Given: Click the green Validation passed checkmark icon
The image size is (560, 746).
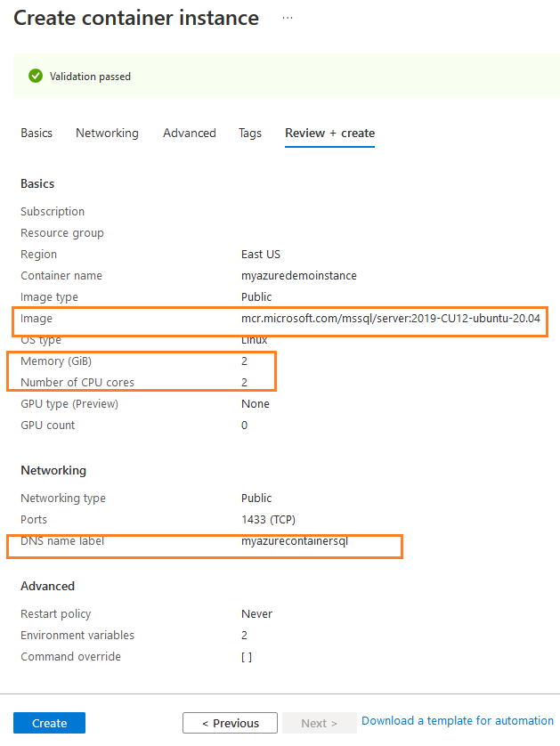Looking at the screenshot, I should [x=36, y=77].
